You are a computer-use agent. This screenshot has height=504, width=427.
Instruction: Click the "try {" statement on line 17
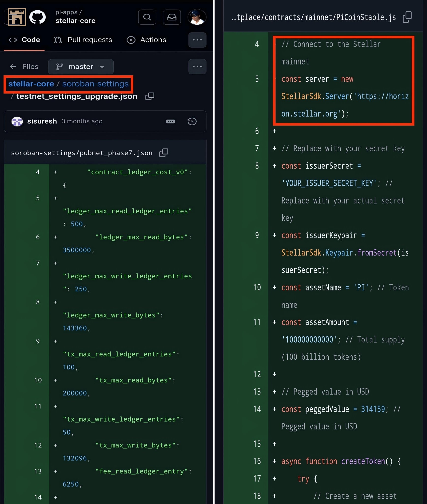307,479
